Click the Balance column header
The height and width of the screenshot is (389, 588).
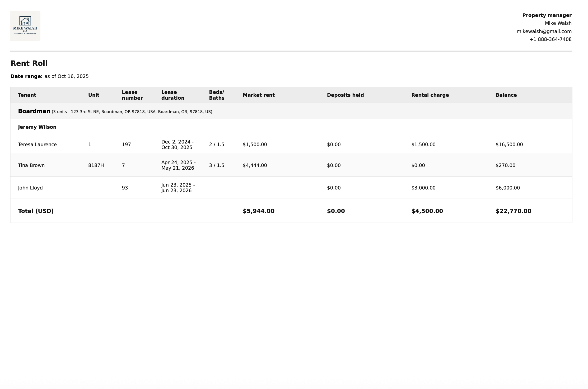click(506, 95)
